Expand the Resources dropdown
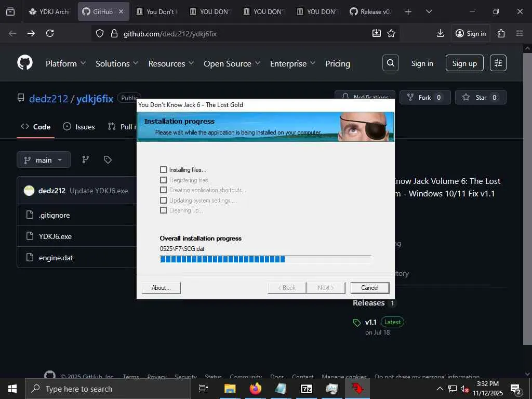Image resolution: width=532 pixels, height=399 pixels. tap(171, 63)
